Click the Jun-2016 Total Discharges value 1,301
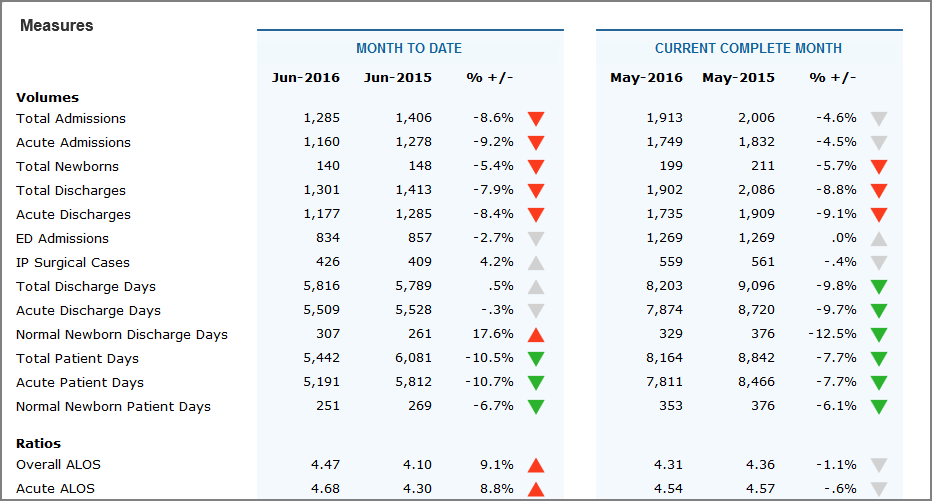Viewport: 932px width, 501px height. 321,190
